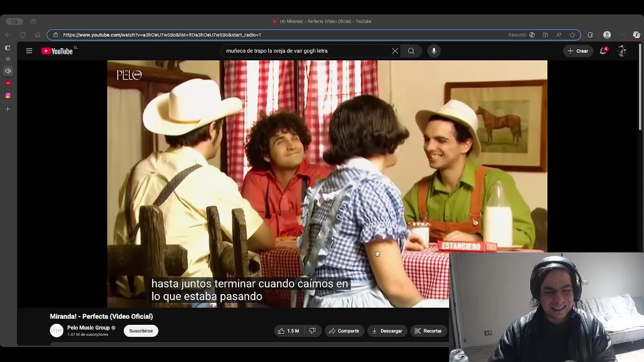Viewport: 644px width, 362px height.
Task: Open the read aloud icon
Action: [559, 35]
